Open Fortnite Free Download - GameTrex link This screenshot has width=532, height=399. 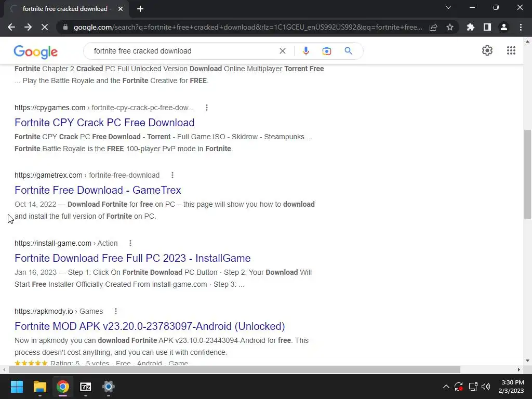(x=98, y=190)
